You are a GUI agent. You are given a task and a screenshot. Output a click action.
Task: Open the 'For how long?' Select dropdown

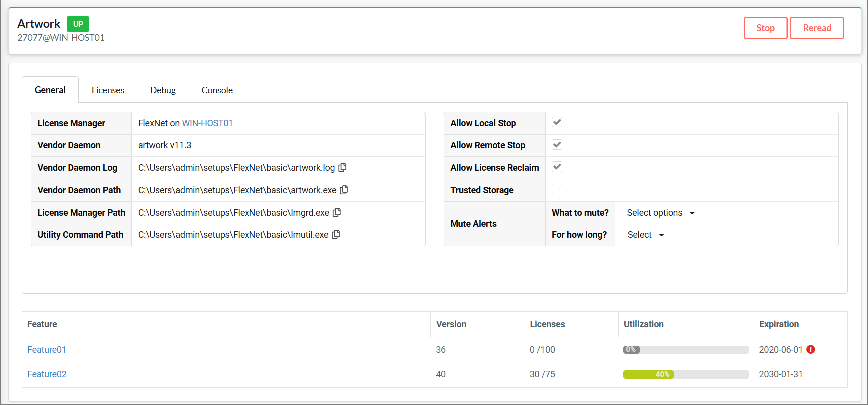[646, 235]
